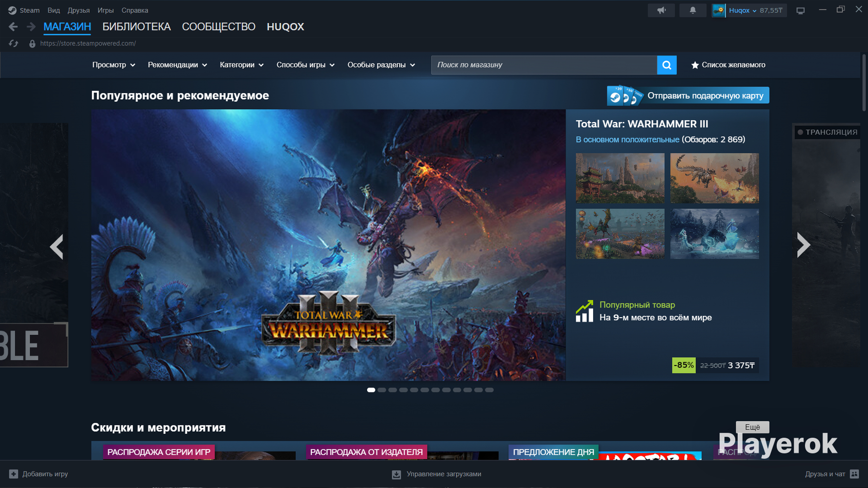
Task: Click the -85% discount badge
Action: [684, 365]
